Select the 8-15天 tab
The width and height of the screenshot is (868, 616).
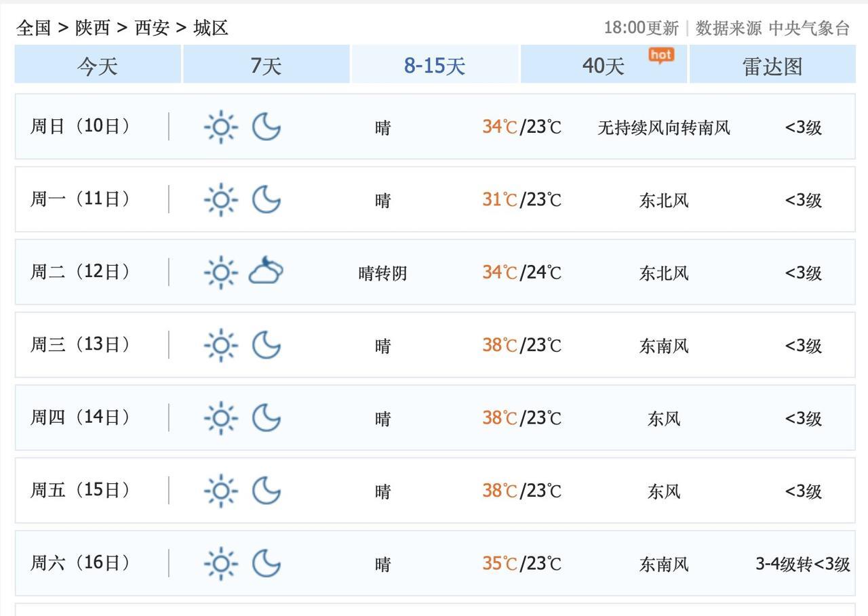(435, 66)
